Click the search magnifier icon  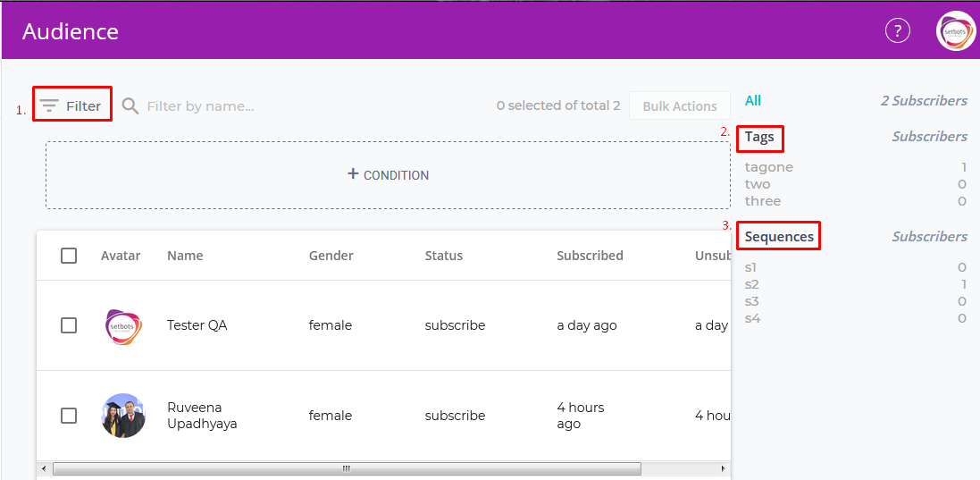(130, 105)
